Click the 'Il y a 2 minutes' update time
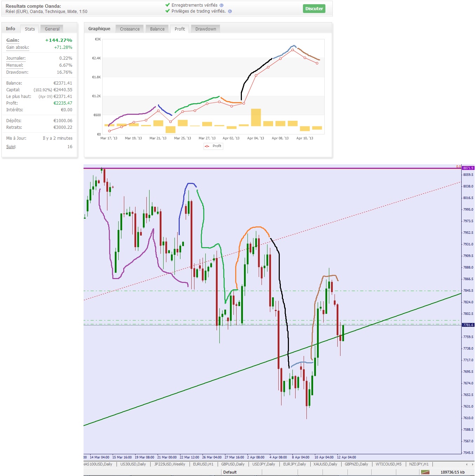 (58, 138)
